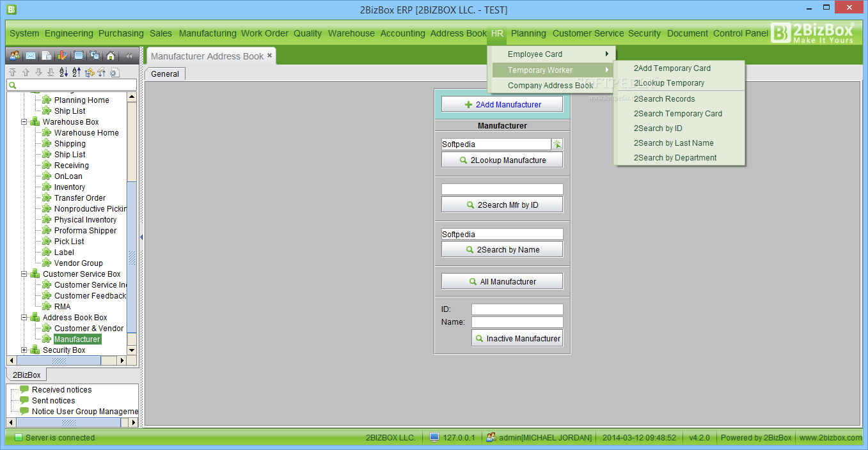Choose Company Address Book menu entry

tap(551, 85)
